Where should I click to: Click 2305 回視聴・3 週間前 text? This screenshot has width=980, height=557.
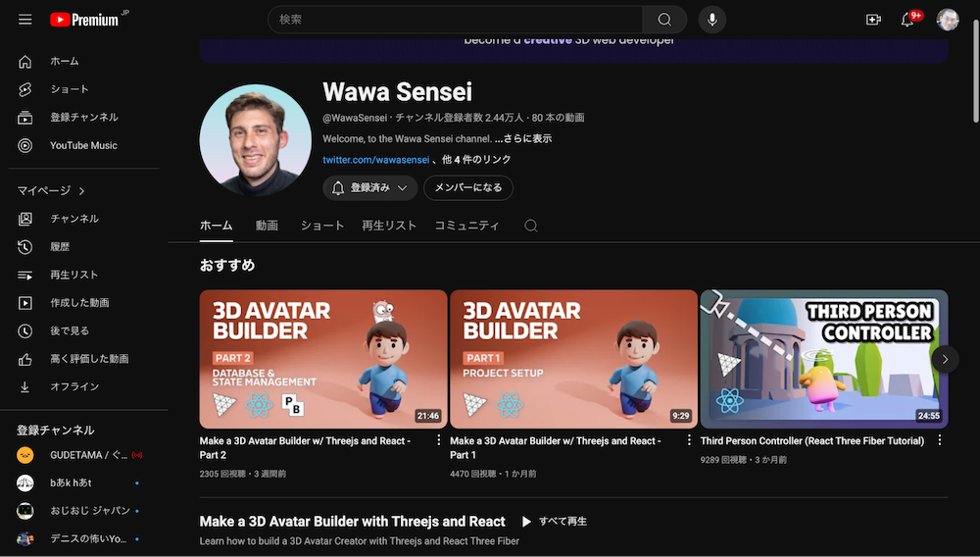pyautogui.click(x=242, y=474)
